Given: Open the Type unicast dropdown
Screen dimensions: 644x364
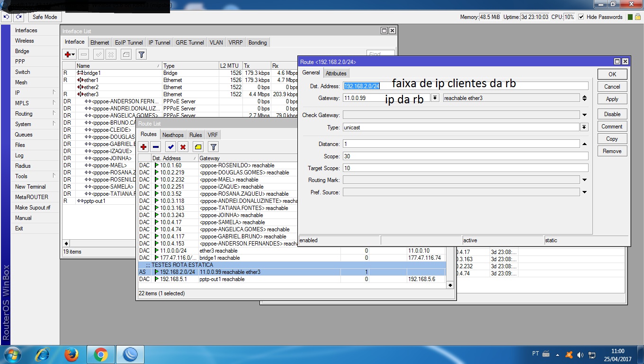Looking at the screenshot, I should [x=584, y=127].
